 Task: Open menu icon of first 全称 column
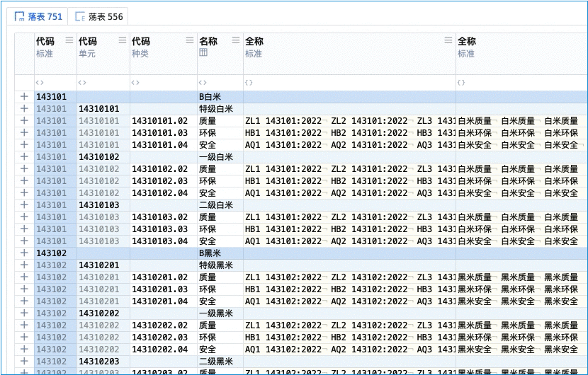coord(448,40)
